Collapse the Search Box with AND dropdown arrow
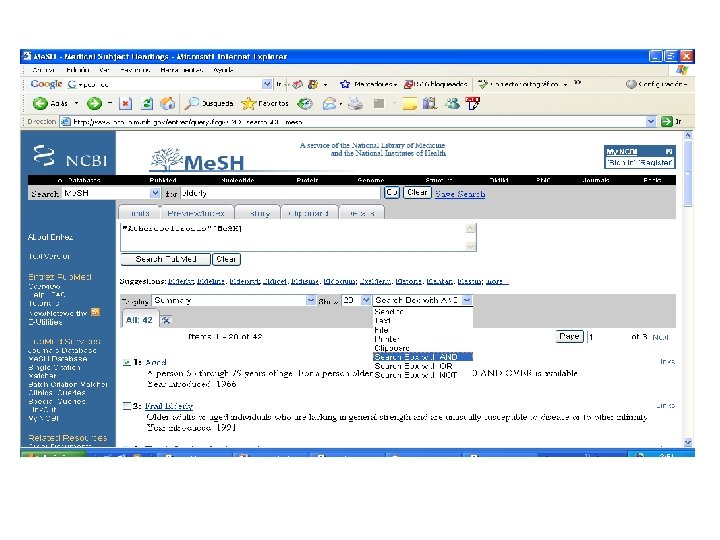Screen dimensions: 720x540 [467, 300]
